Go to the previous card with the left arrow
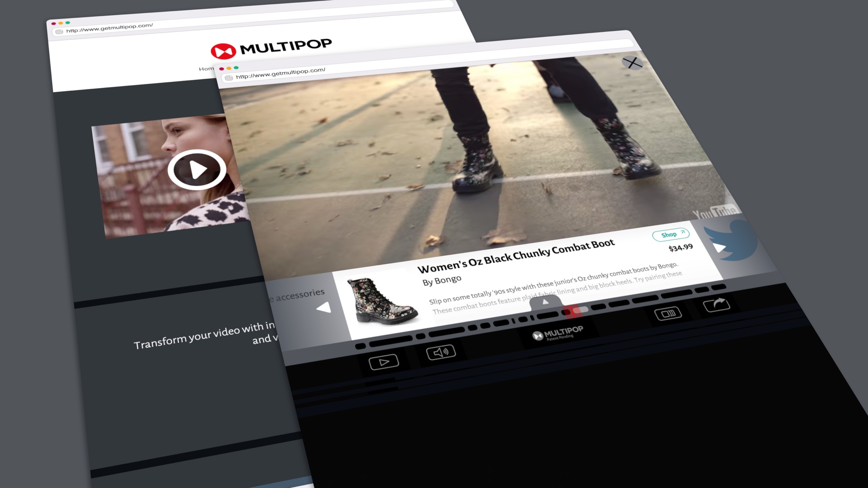 coord(324,307)
